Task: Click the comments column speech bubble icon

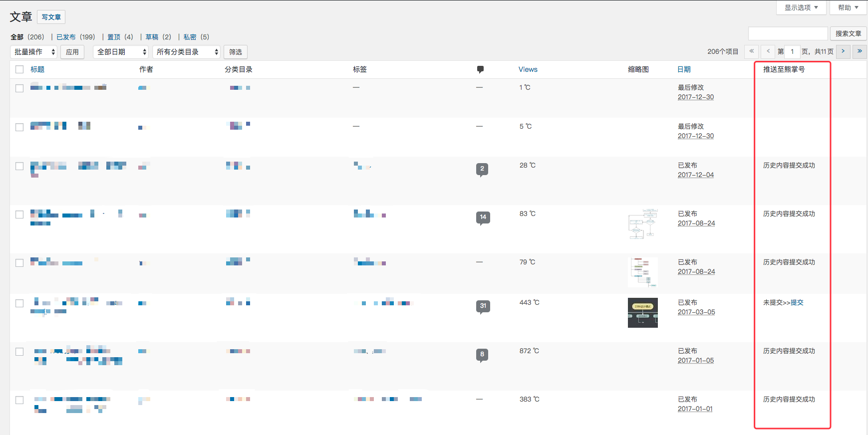Action: [x=480, y=69]
